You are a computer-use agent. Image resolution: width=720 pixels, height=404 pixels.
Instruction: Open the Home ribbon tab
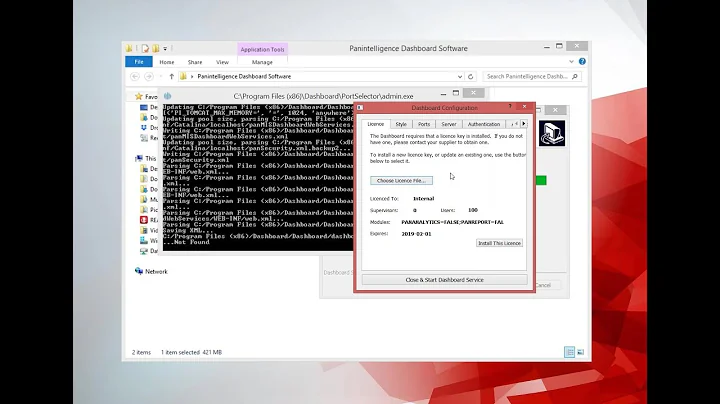167,62
